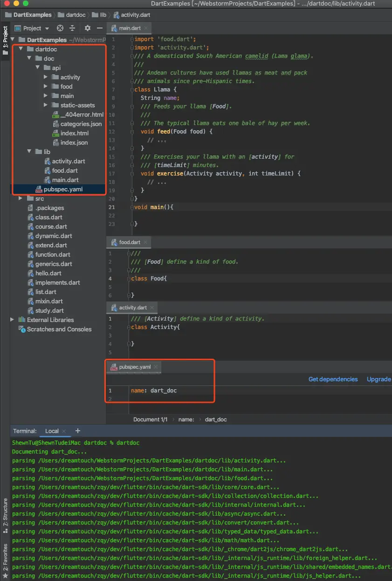
Task: Click dartdoc in the navigation breadcrumb
Action: 72,15
